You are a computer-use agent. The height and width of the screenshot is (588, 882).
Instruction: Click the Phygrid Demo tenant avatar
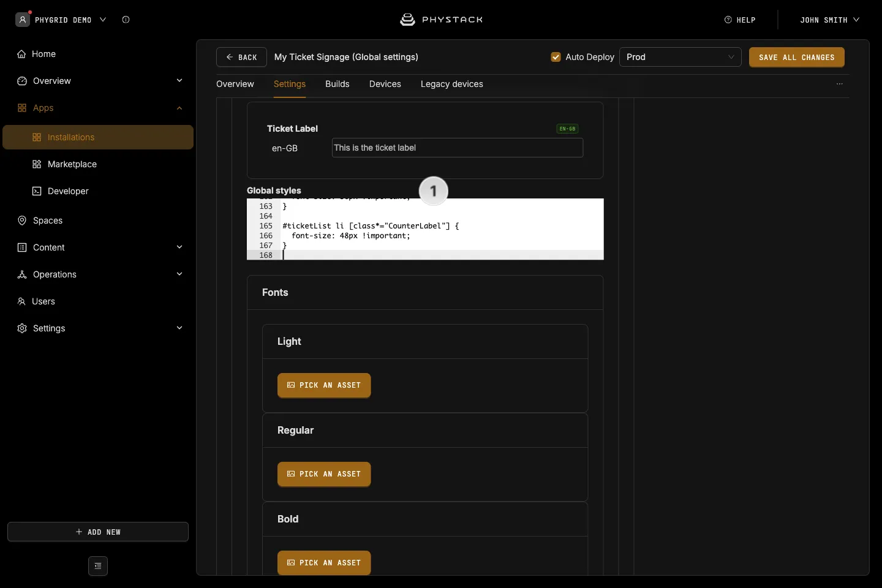pos(23,20)
